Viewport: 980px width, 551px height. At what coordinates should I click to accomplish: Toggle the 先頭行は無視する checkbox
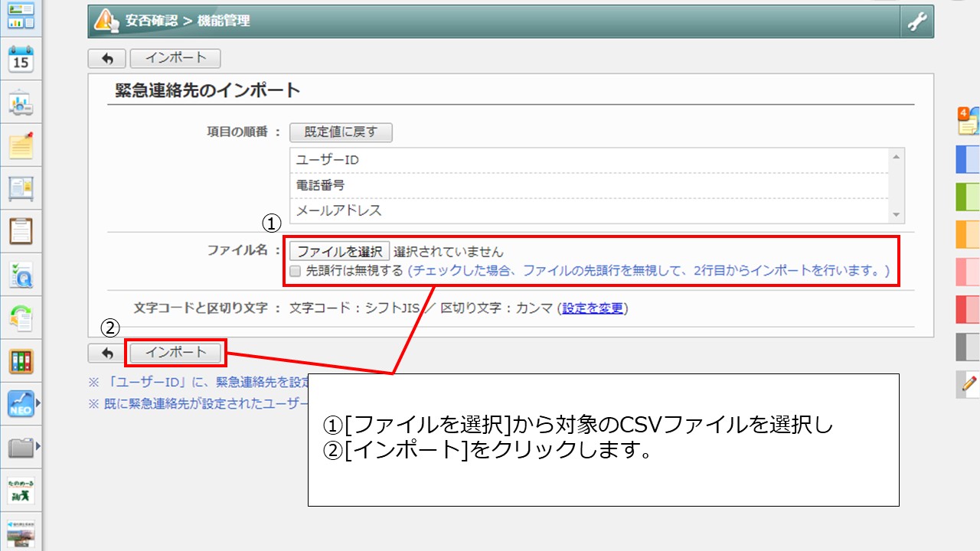295,271
